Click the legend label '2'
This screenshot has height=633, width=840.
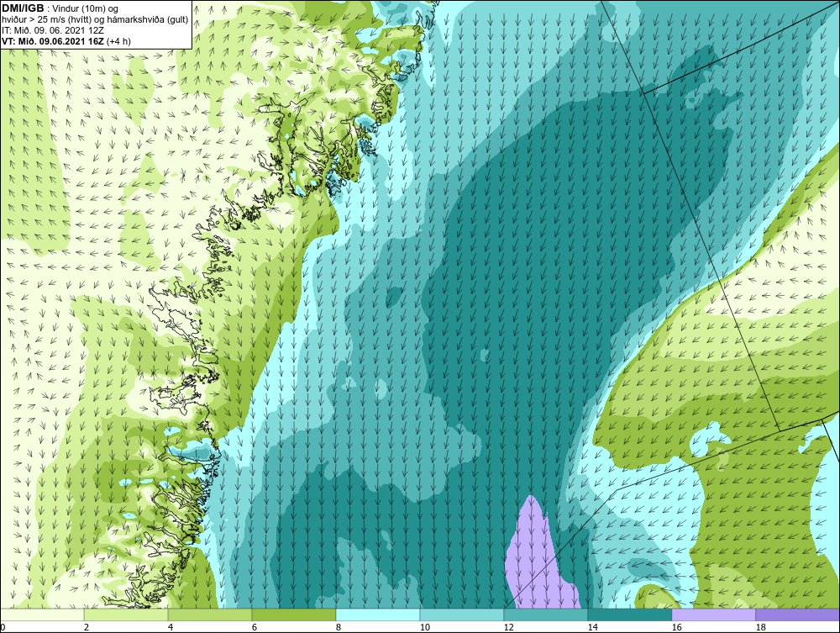coord(87,627)
